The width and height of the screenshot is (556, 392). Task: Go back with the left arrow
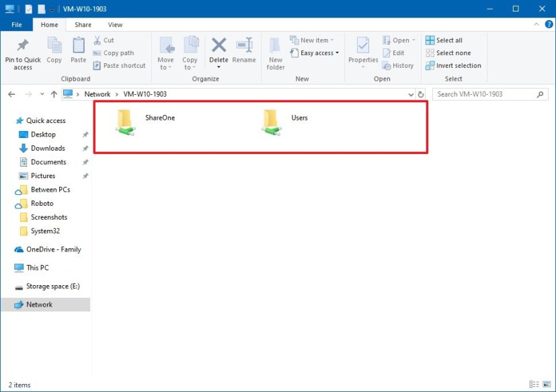point(11,94)
